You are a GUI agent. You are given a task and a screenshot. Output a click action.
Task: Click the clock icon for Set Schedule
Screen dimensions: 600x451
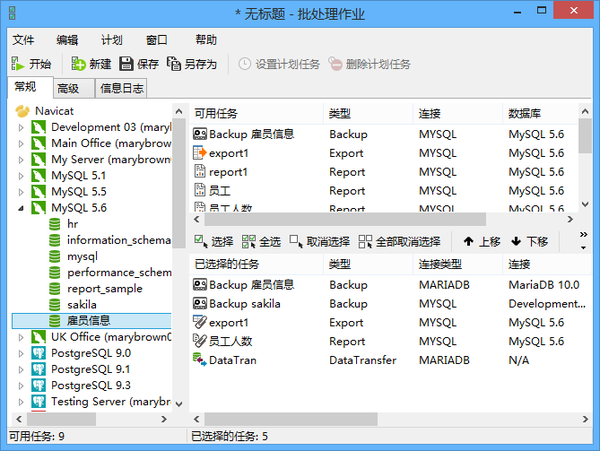click(245, 63)
